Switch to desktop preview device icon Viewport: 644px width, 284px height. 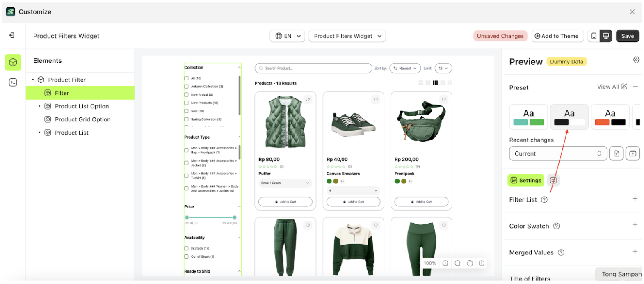pyautogui.click(x=606, y=36)
